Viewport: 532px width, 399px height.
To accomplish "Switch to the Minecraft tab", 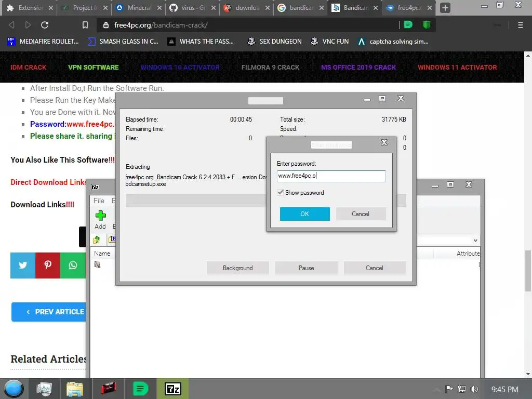I will [x=137, y=7].
